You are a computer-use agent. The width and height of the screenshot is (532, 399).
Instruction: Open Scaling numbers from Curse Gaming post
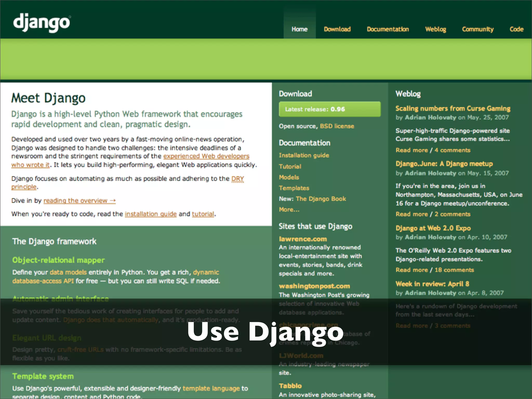[x=453, y=108]
